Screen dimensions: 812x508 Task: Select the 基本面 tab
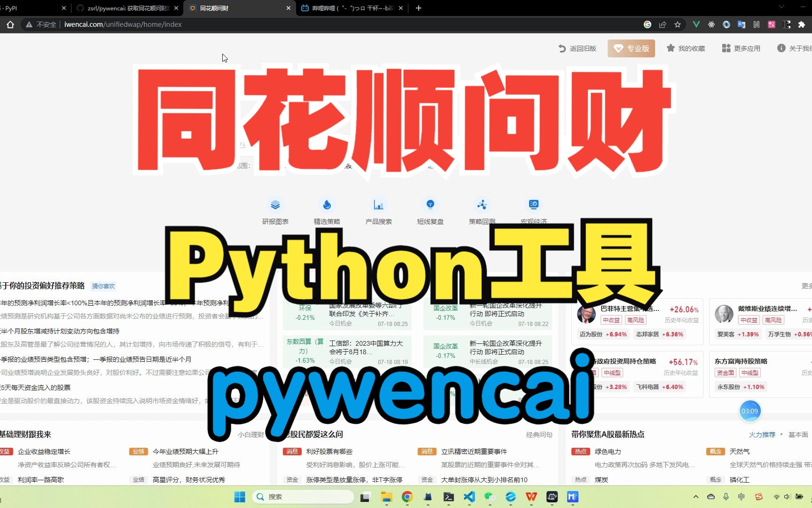coord(798,435)
